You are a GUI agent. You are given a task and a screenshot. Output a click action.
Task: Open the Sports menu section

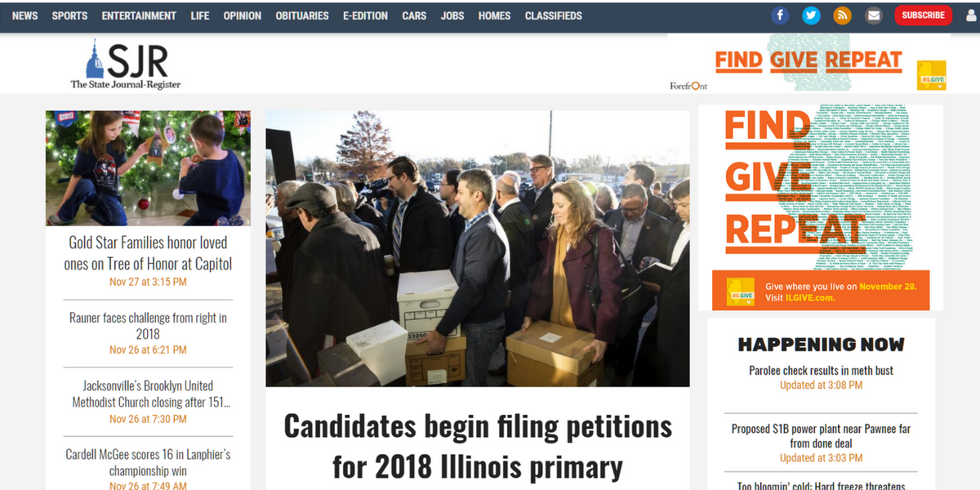click(x=69, y=16)
